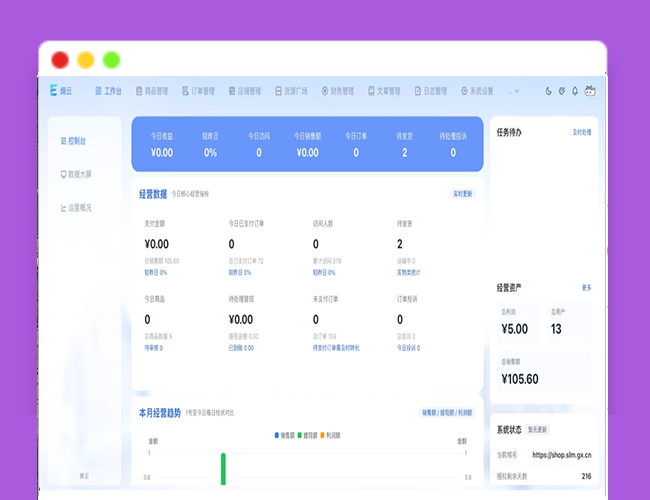Open the user avatar menu
Image resolution: width=650 pixels, height=500 pixels.
click(590, 91)
